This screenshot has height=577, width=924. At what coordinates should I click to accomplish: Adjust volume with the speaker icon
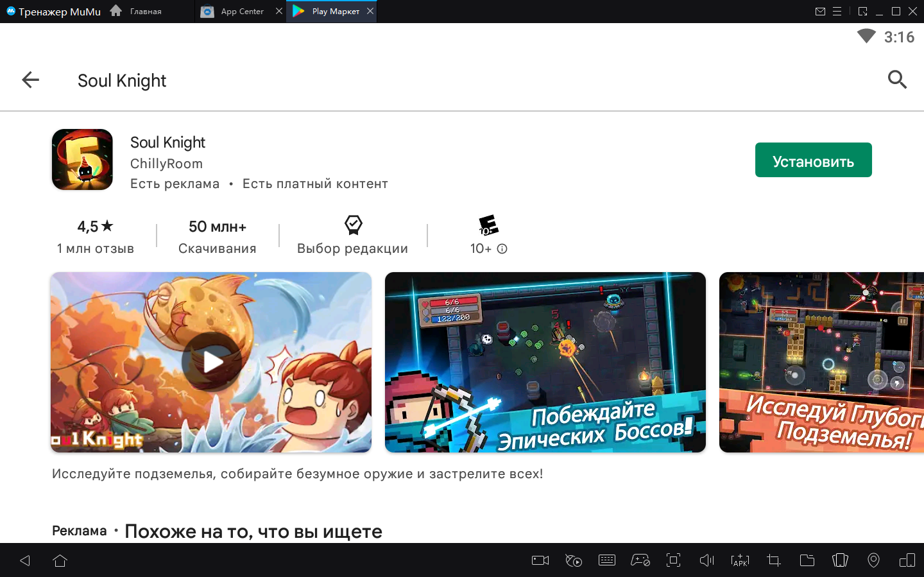click(706, 560)
